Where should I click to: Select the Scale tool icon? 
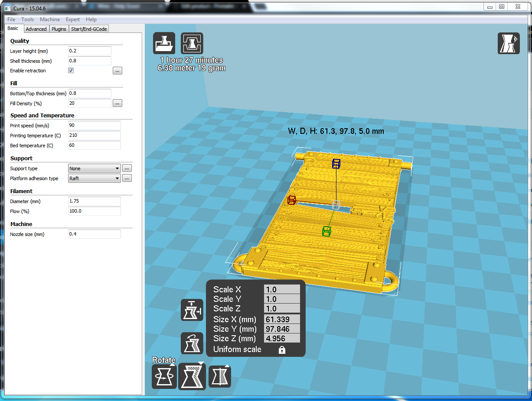[x=192, y=376]
